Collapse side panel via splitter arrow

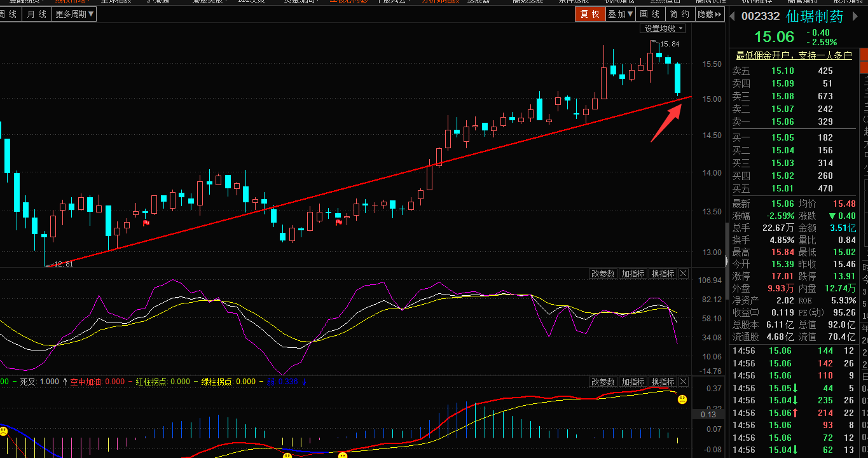pos(726,260)
